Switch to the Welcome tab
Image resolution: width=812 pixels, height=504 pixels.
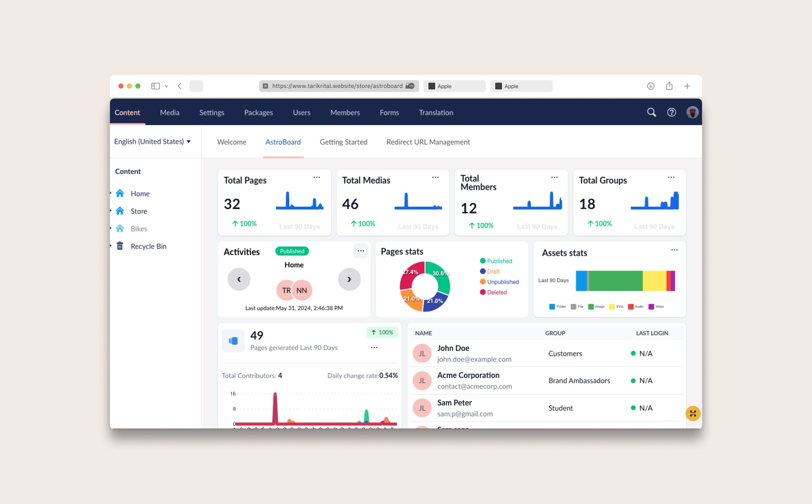(232, 142)
